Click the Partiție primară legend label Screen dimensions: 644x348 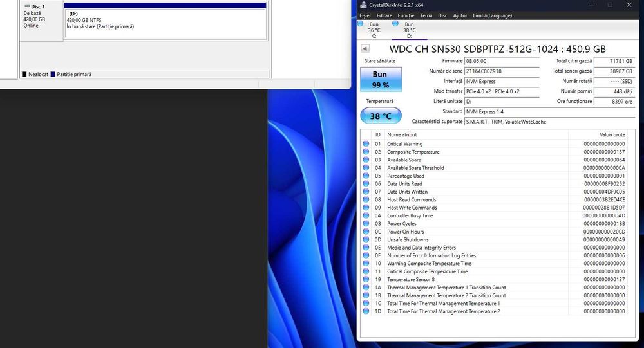coord(74,74)
